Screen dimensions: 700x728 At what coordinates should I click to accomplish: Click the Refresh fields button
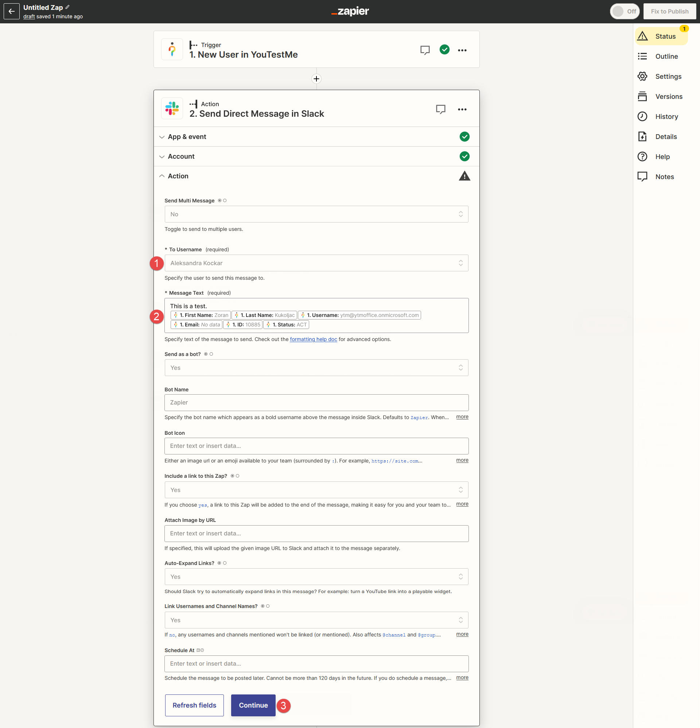pyautogui.click(x=194, y=705)
